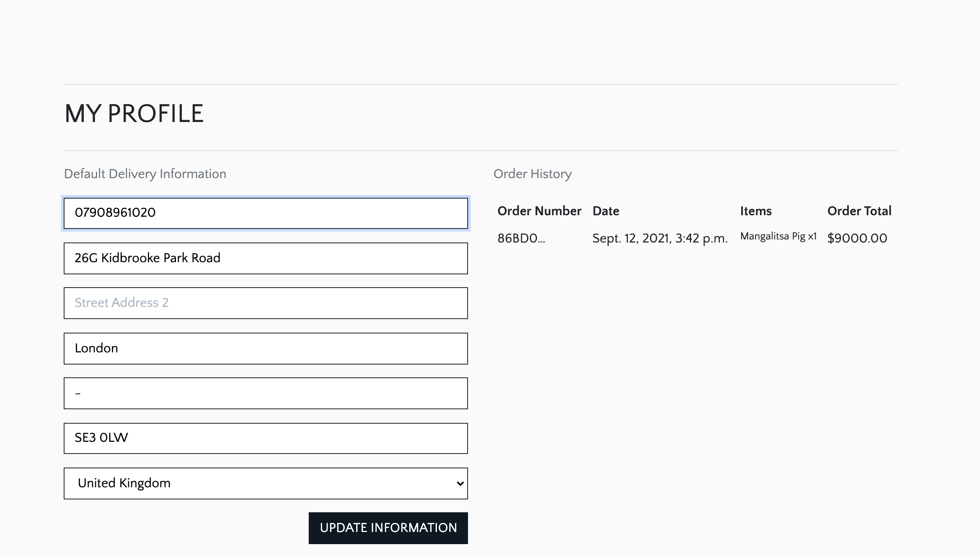Click the 26G Kidbrooke Park Road field
This screenshot has width=980, height=557.
[265, 258]
